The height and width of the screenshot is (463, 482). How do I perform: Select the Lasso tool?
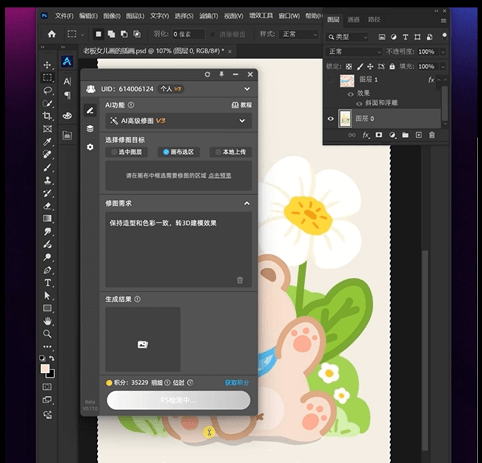(x=47, y=90)
